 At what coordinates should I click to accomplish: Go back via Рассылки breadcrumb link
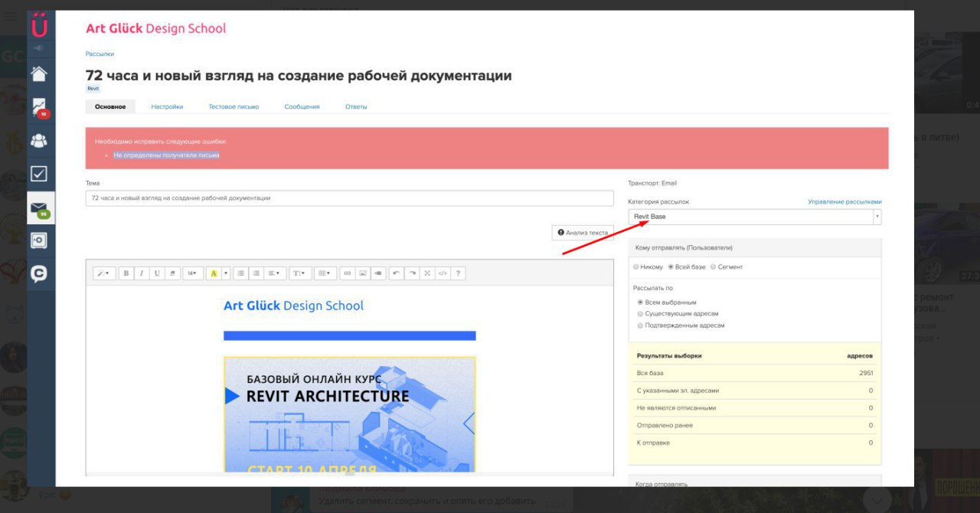(x=100, y=54)
